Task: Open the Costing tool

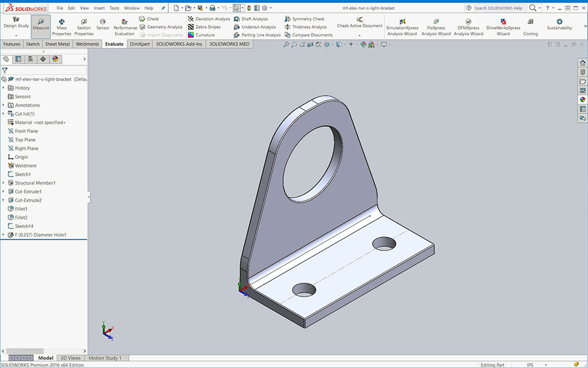Action: pyautogui.click(x=530, y=27)
